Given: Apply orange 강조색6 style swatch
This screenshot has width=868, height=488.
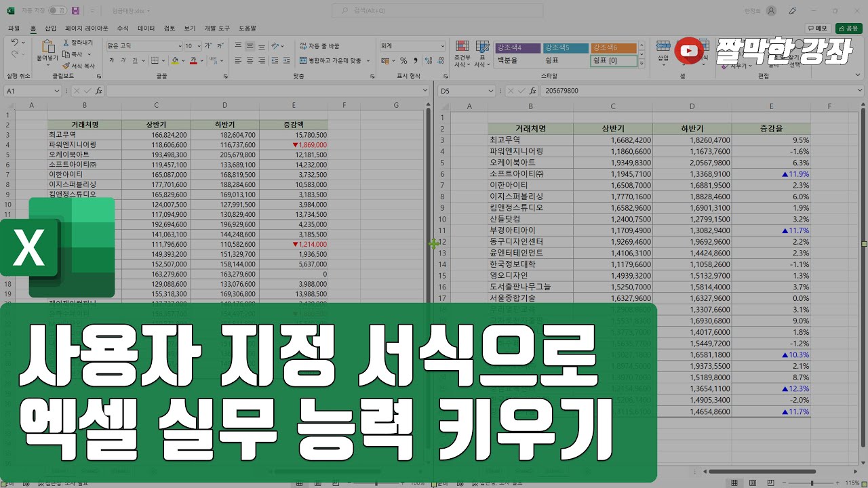Looking at the screenshot, I should point(614,47).
